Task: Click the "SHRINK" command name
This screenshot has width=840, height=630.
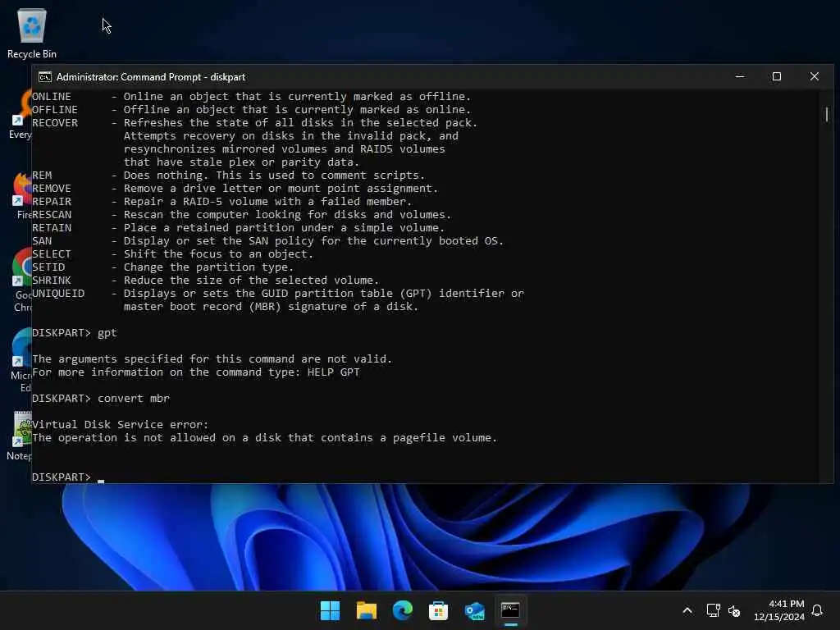Action: 52,281
